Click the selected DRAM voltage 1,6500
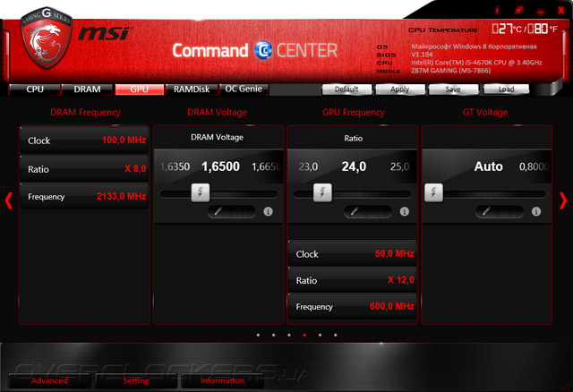 point(221,166)
